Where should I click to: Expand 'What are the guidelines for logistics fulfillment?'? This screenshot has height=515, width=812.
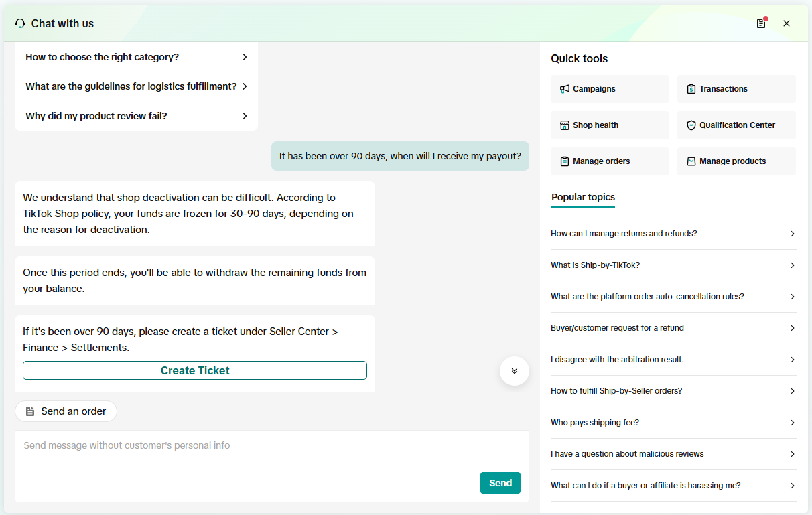tap(136, 86)
